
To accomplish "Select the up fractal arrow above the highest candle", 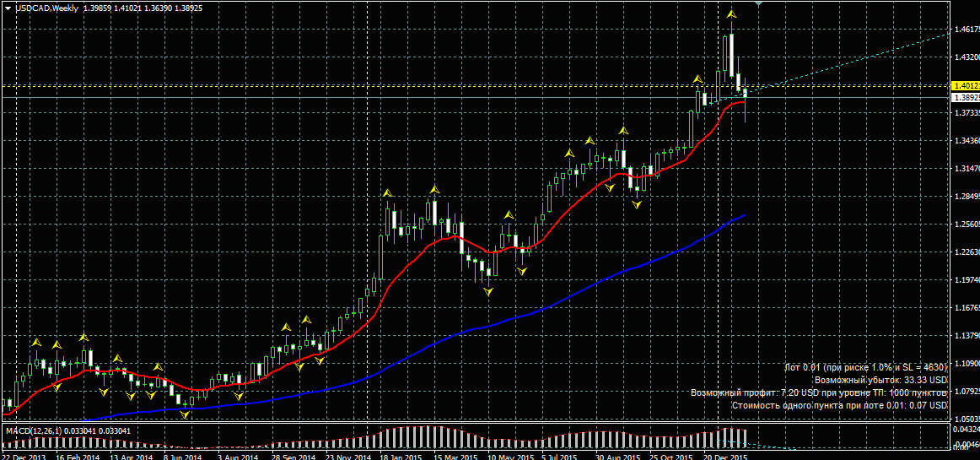I will tap(730, 14).
